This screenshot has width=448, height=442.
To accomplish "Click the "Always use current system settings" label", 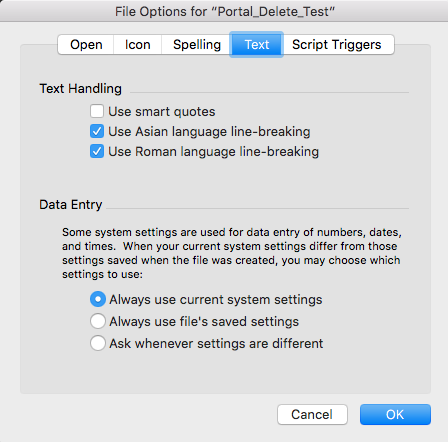I will 216,300.
